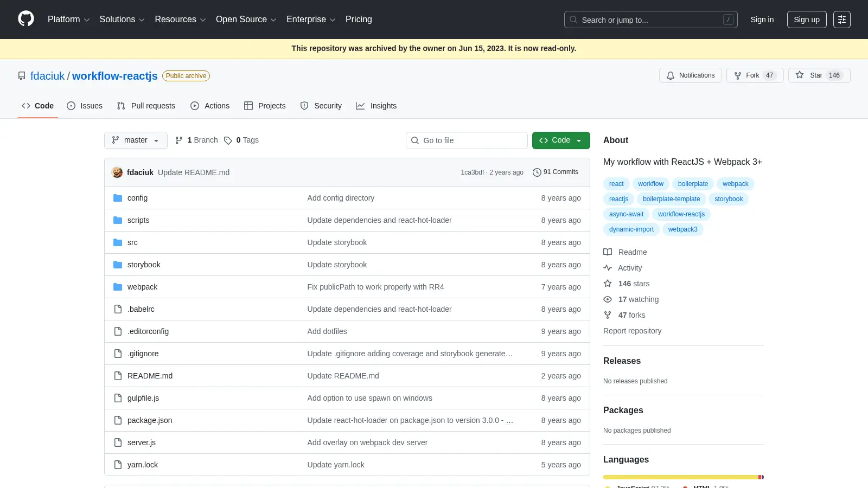
Task: Click the config folder icon
Action: pos(118,198)
